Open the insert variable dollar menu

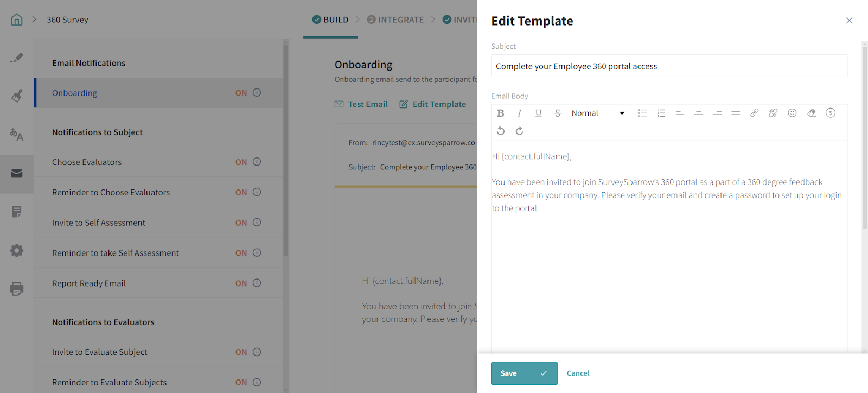[x=830, y=113]
